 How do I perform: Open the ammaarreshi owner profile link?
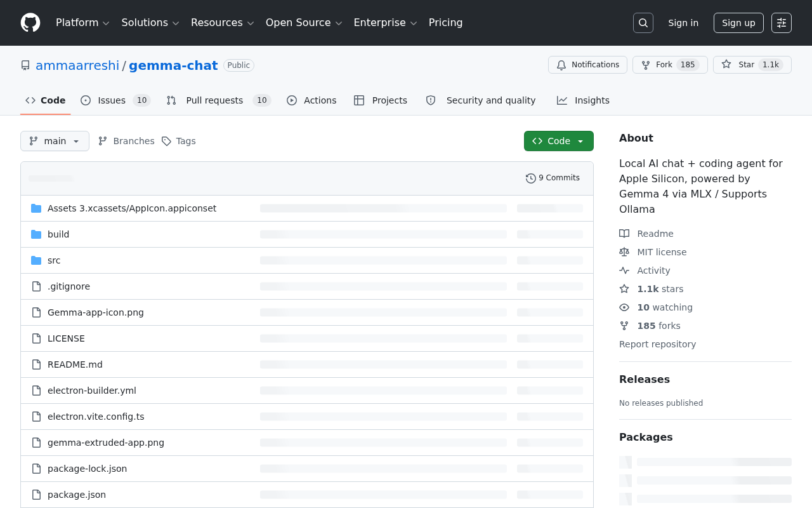point(77,65)
